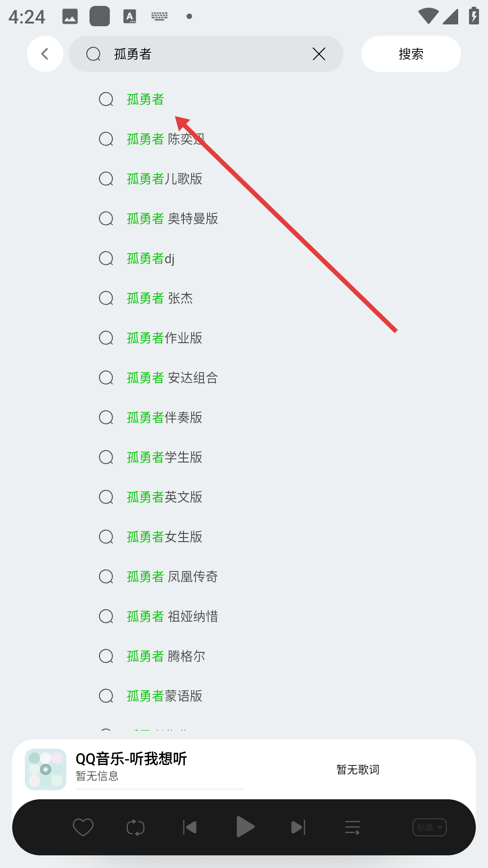Toggle the repeat loop mode icon
This screenshot has width=488, height=868.
coord(136,827)
